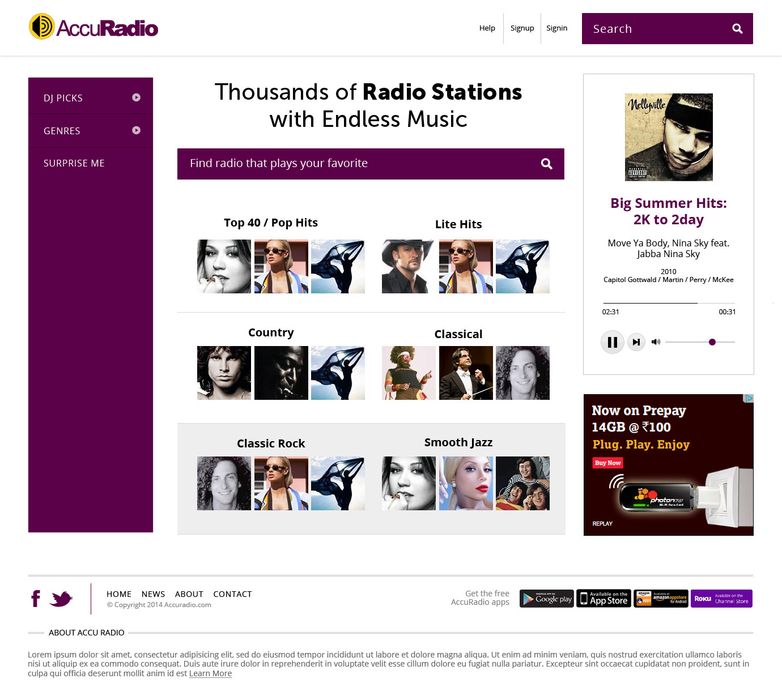Open the Nellyville album cover

(669, 137)
